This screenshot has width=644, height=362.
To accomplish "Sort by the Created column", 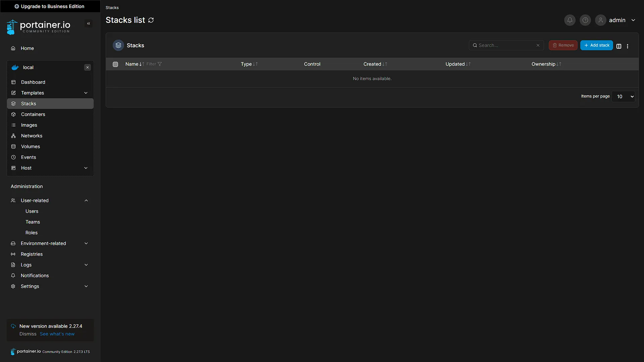I will [375, 64].
